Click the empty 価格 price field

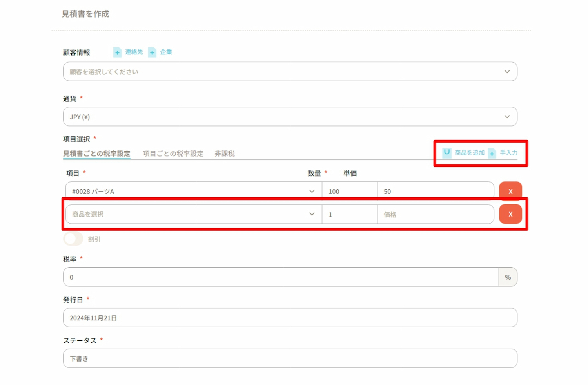tap(436, 214)
